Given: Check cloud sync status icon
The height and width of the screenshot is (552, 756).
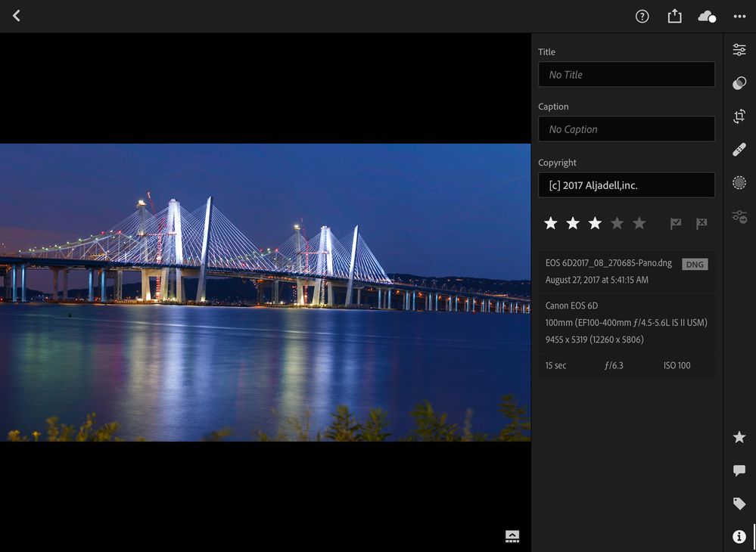Looking at the screenshot, I should coord(707,17).
